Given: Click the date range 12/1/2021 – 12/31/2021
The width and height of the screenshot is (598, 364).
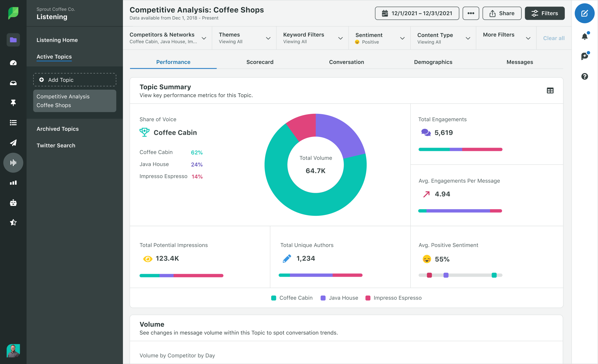Looking at the screenshot, I should coord(417,13).
